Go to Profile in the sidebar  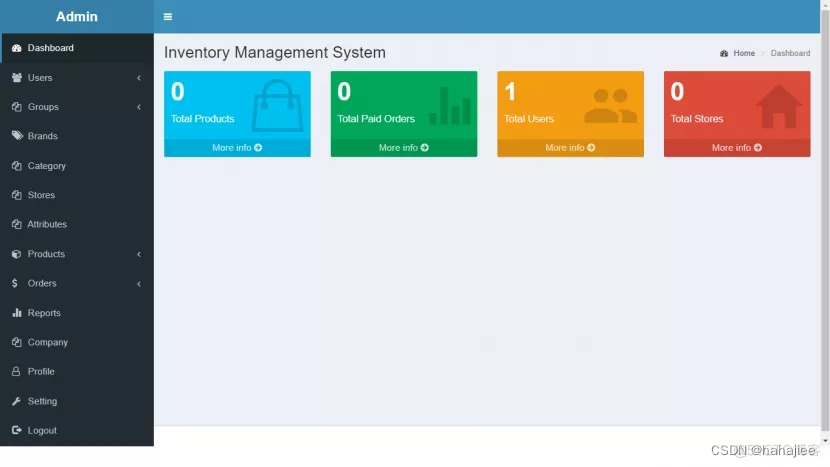tap(77, 372)
